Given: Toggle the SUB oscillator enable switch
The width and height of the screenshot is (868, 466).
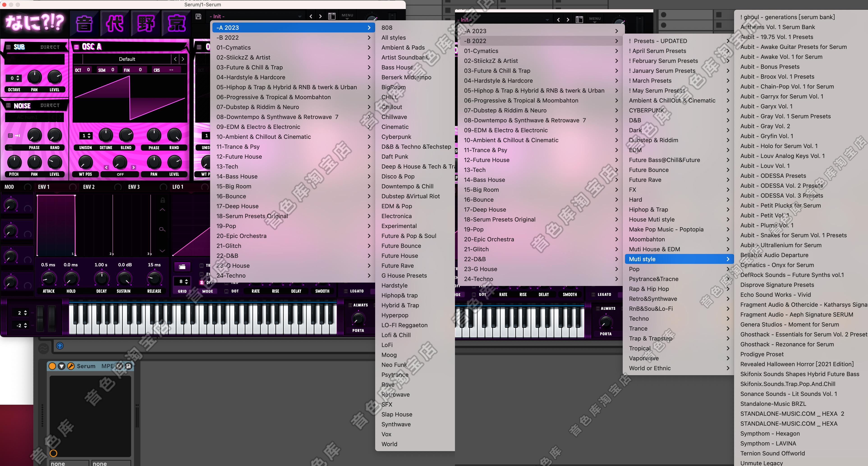Looking at the screenshot, I should coord(8,47).
